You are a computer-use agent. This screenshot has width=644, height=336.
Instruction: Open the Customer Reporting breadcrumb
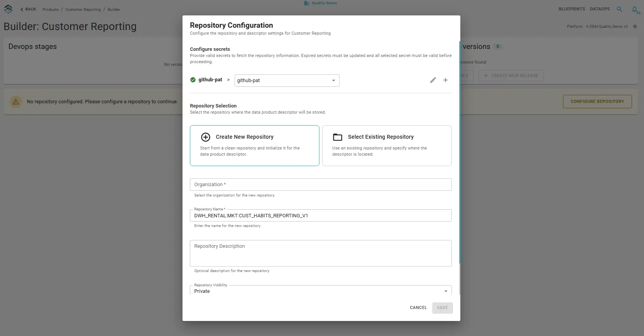[x=83, y=9]
